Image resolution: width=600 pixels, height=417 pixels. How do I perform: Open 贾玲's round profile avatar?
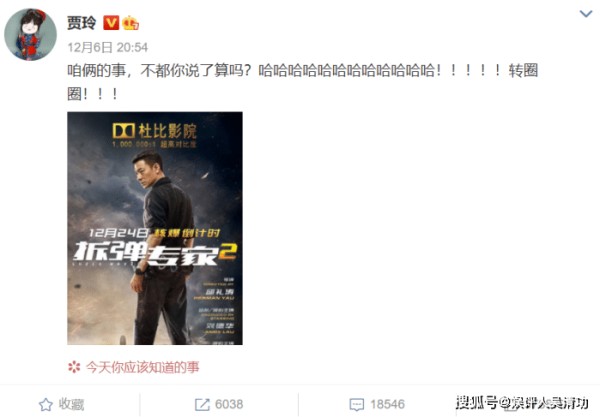[x=31, y=34]
